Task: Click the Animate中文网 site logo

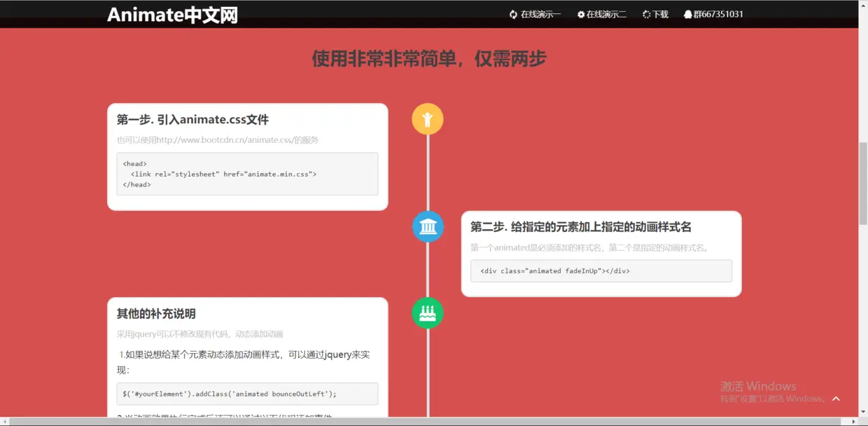Action: click(172, 15)
